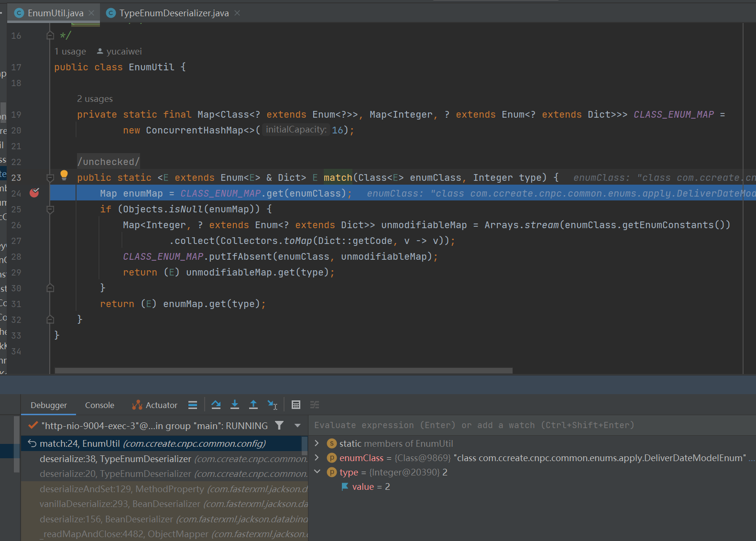Toggle the breakpoint on line 24

(x=34, y=193)
